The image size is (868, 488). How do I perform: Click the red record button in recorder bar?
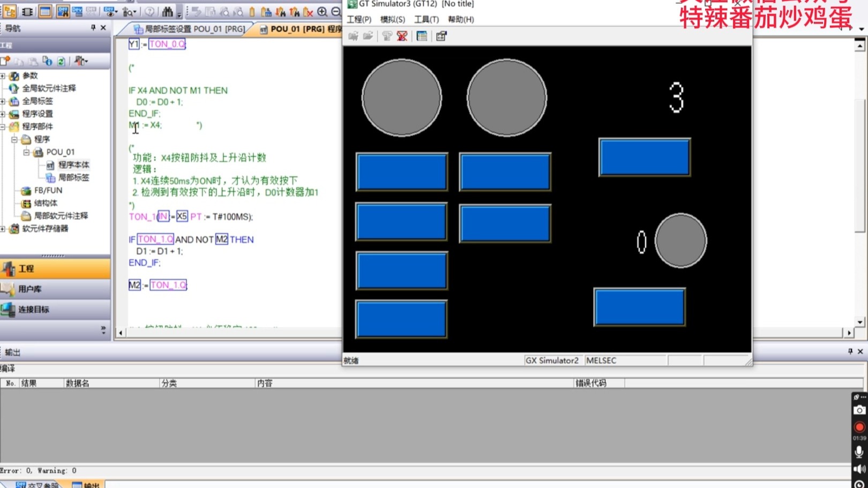point(859,427)
